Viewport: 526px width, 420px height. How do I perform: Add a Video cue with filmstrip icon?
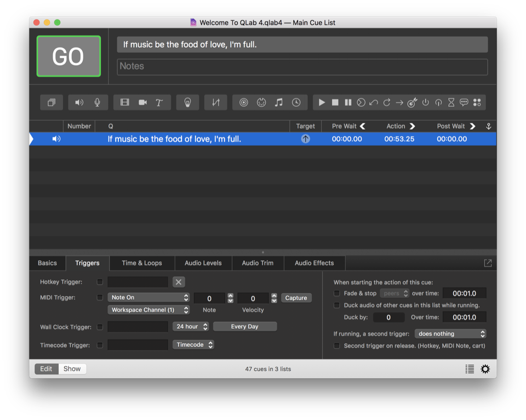coord(125,102)
